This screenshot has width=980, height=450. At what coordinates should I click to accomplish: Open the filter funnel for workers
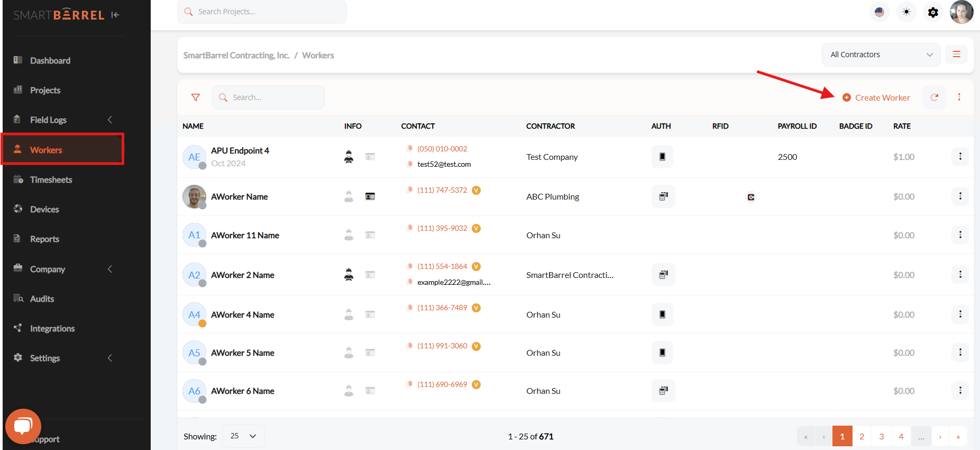tap(196, 97)
